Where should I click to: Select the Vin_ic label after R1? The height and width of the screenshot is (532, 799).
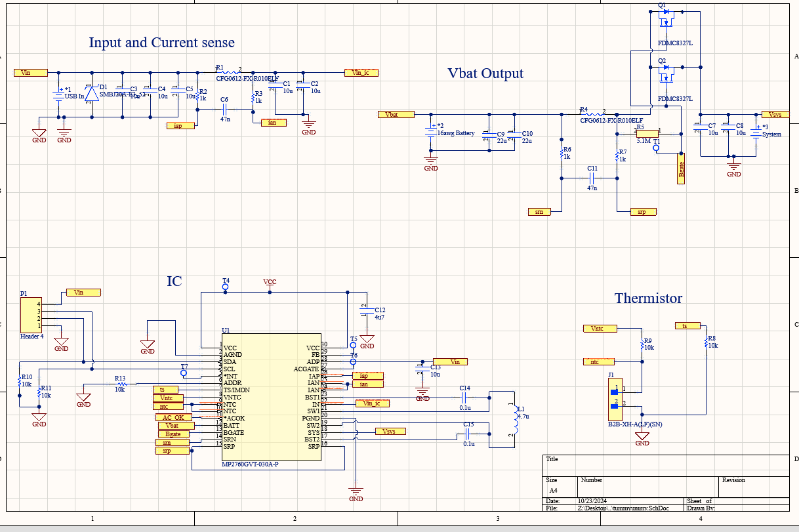tap(362, 73)
